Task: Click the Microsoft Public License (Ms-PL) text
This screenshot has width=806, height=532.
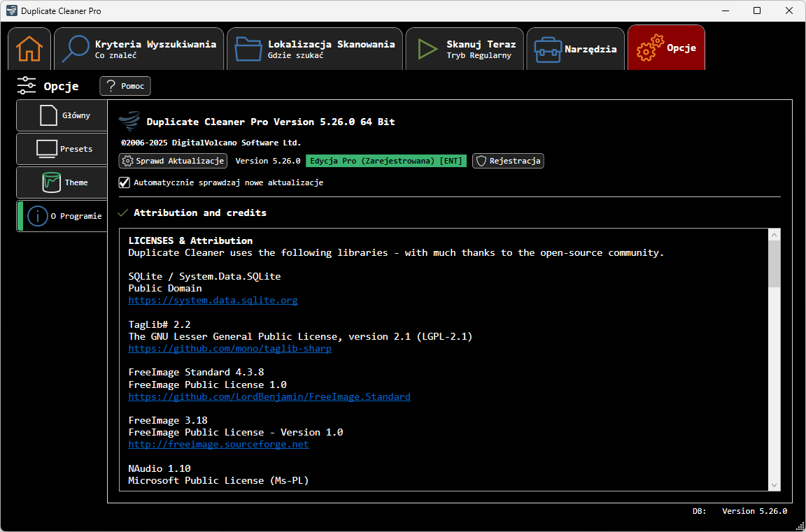Action: pyautogui.click(x=218, y=481)
